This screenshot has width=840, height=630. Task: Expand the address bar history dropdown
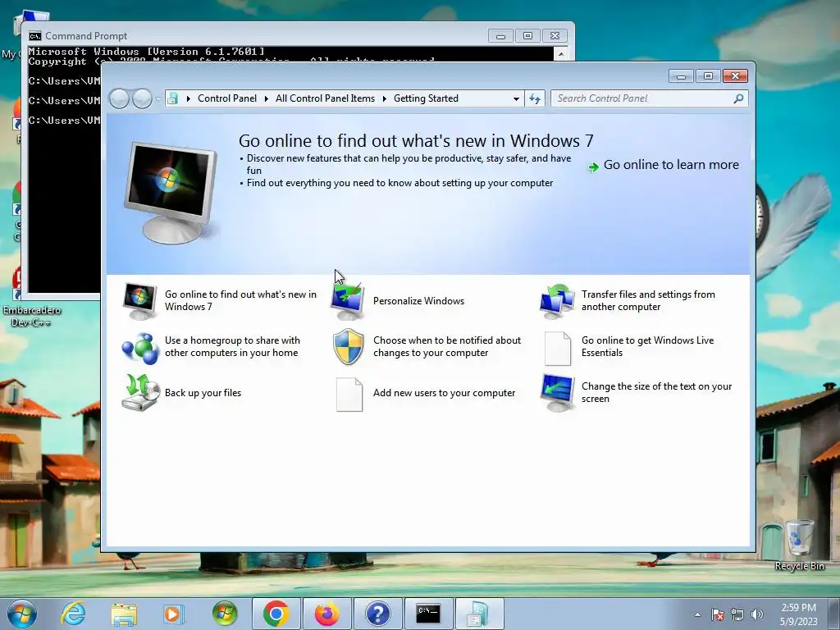[516, 98]
